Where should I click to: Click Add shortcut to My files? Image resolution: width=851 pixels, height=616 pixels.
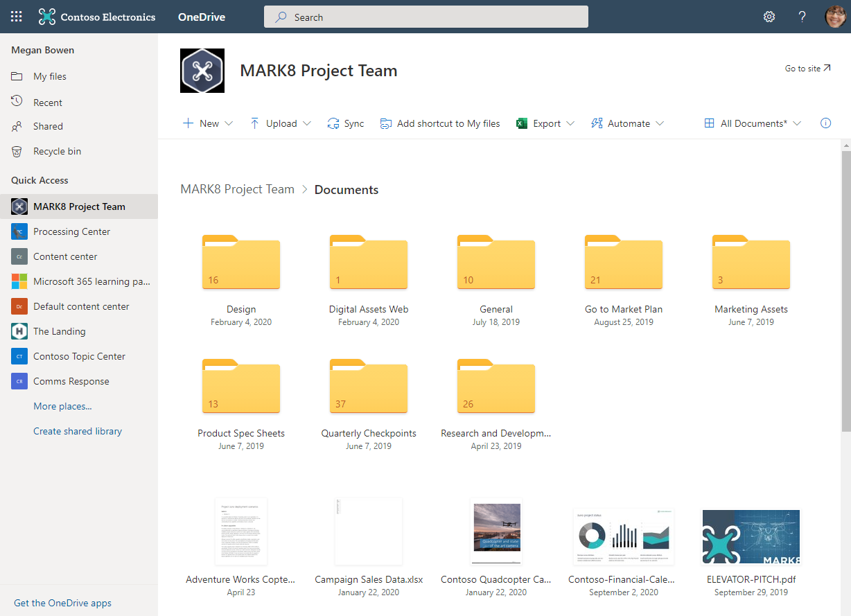440,123
